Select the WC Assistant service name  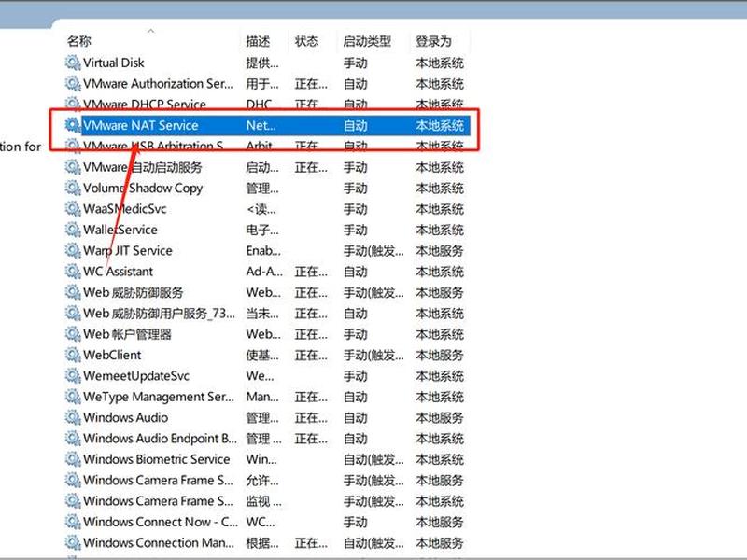119,272
